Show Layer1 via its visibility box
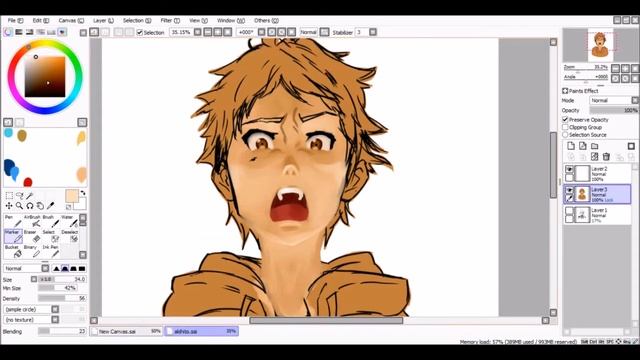This screenshot has height=360, width=640. point(569,211)
